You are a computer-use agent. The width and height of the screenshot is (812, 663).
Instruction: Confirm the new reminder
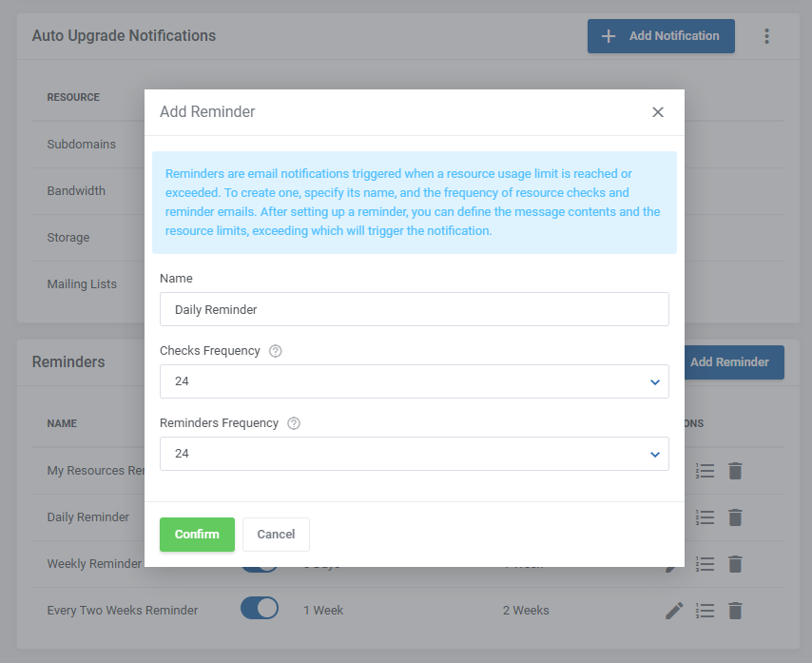click(x=197, y=534)
